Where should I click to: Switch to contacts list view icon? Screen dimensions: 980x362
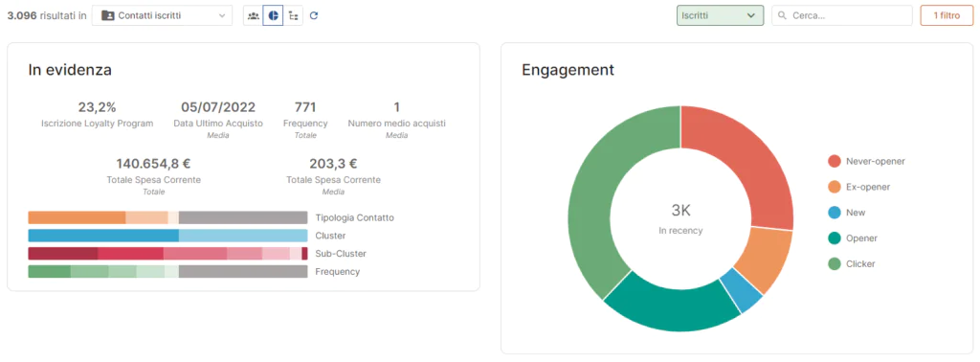(253, 15)
